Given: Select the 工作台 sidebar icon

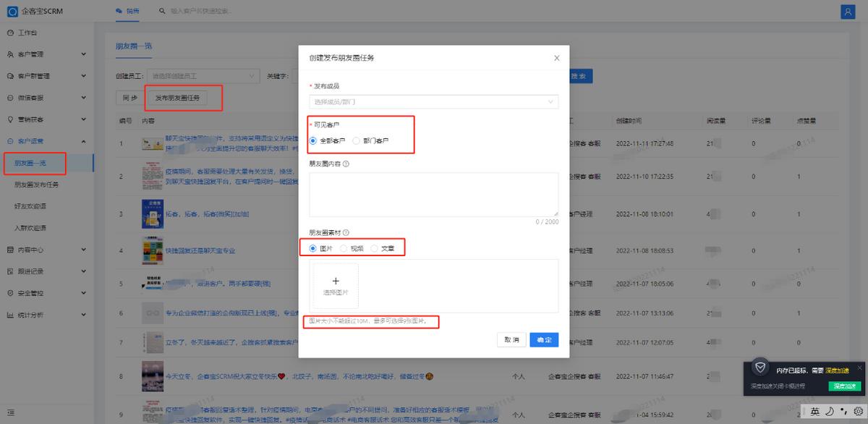Looking at the screenshot, I should click(x=9, y=32).
